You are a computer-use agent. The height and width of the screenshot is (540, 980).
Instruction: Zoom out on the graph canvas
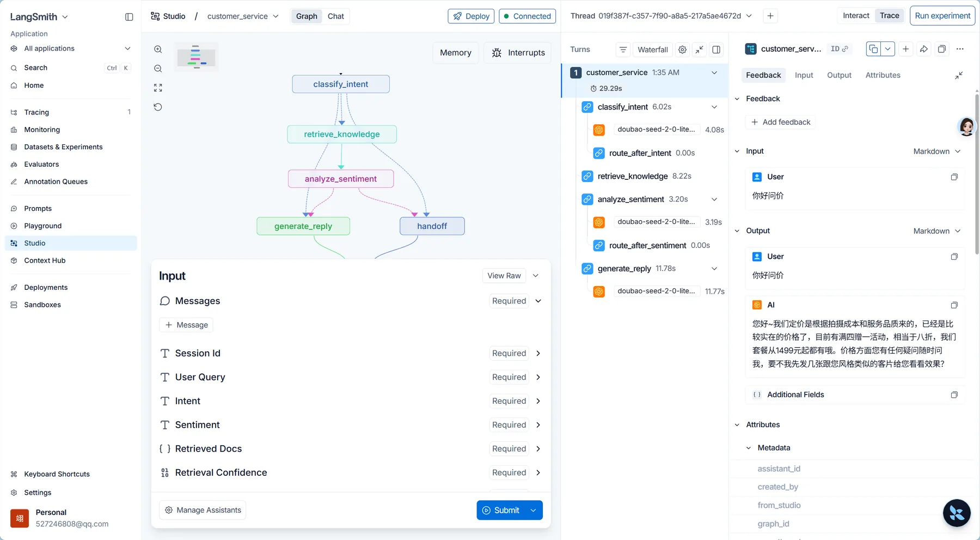tap(158, 69)
